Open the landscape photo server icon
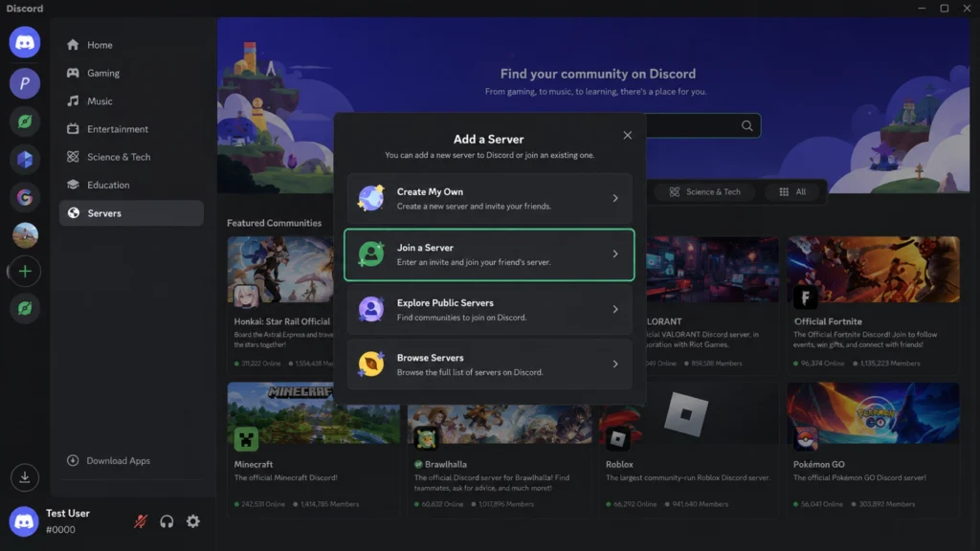This screenshot has height=551, width=980. (24, 235)
